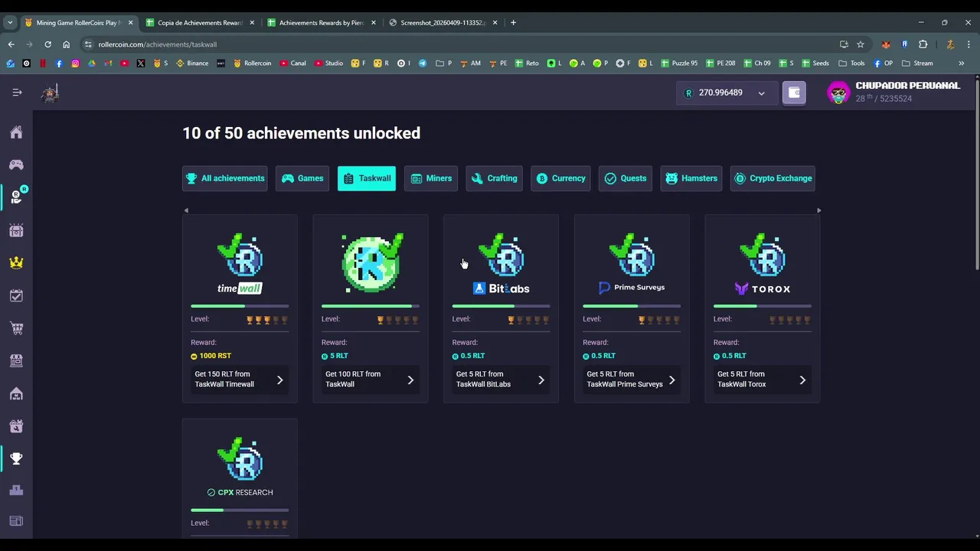Show more bookmarks overflow chevron

(962, 64)
